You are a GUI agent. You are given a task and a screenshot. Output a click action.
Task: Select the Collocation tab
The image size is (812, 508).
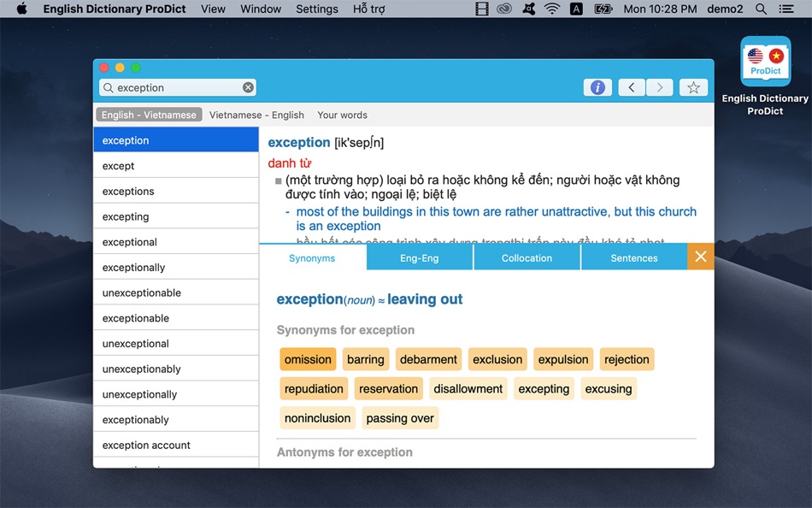pos(527,258)
